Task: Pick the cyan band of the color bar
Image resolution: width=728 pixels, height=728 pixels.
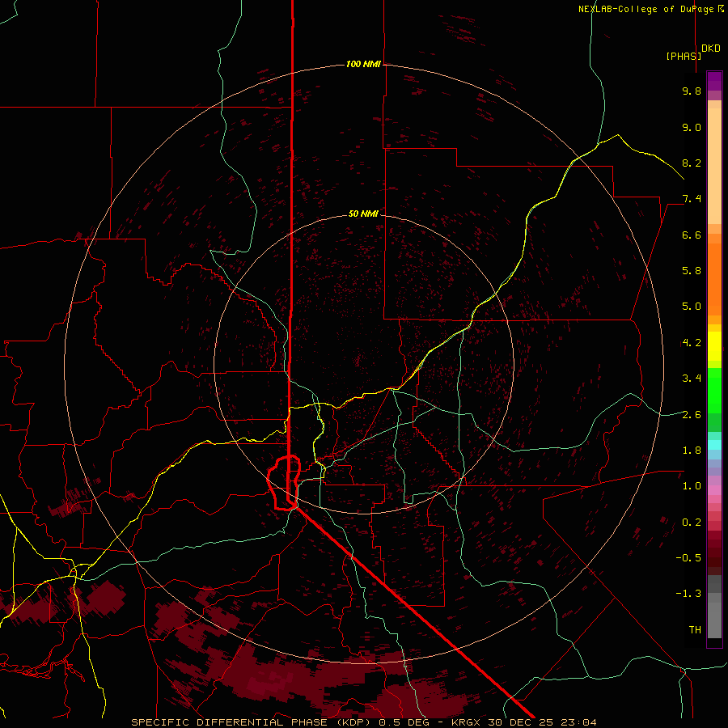Action: (x=714, y=445)
